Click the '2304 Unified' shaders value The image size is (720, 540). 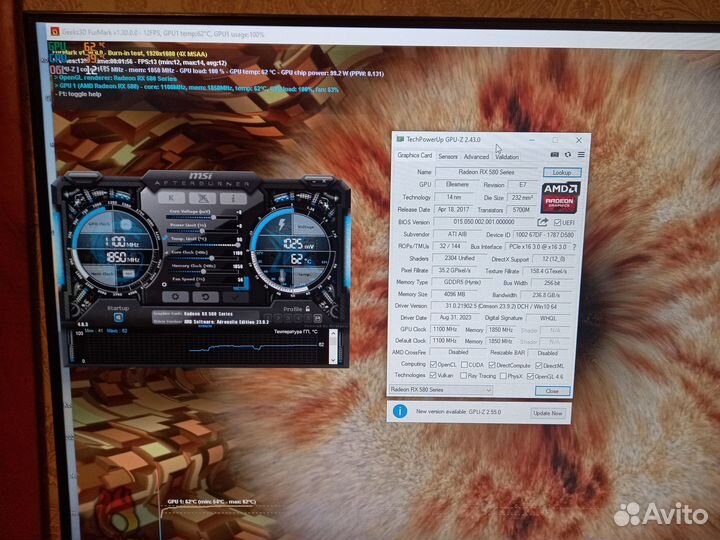tap(460, 259)
